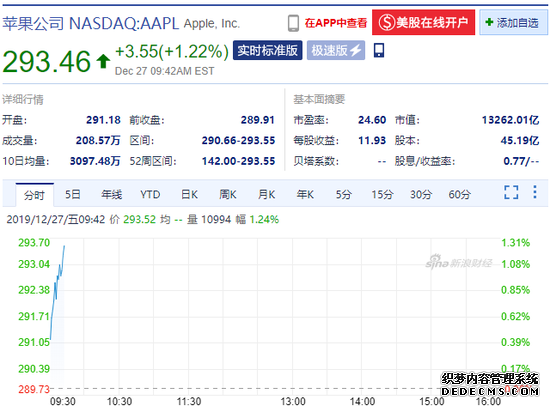Choose the 5分 interval tab

pyautogui.click(x=343, y=194)
